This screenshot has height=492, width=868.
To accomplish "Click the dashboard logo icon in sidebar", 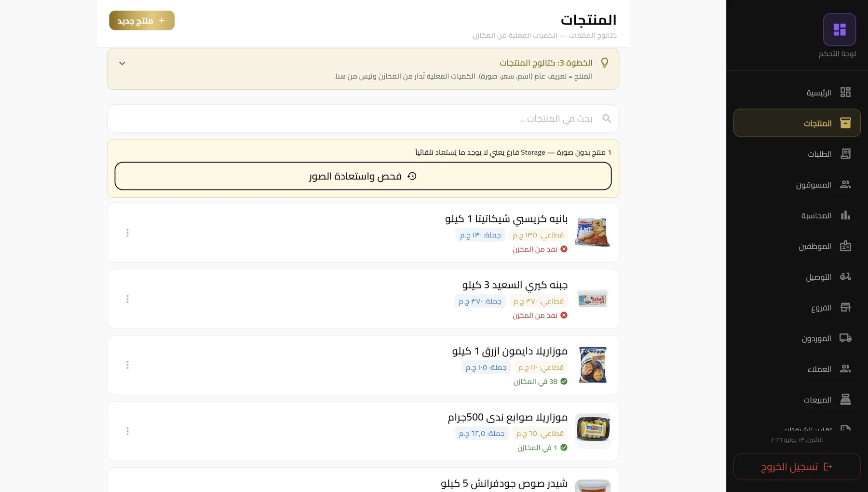I will point(840,29).
